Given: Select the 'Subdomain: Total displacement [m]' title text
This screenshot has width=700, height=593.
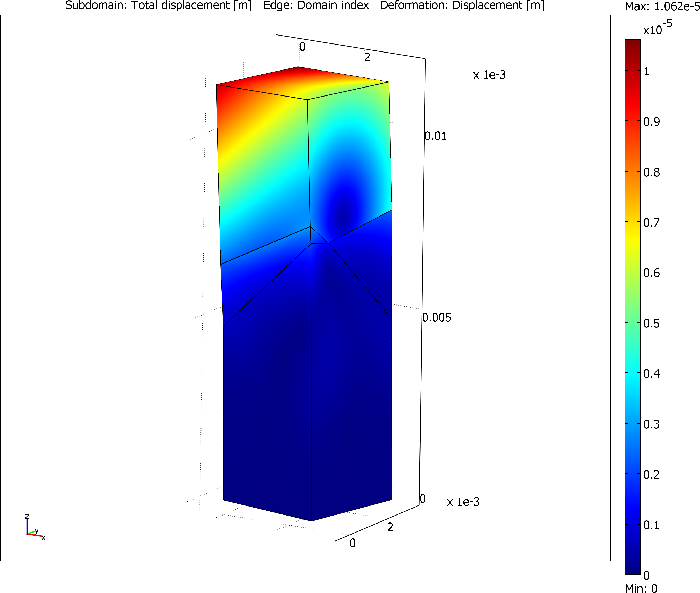Looking at the screenshot, I should [x=158, y=5].
